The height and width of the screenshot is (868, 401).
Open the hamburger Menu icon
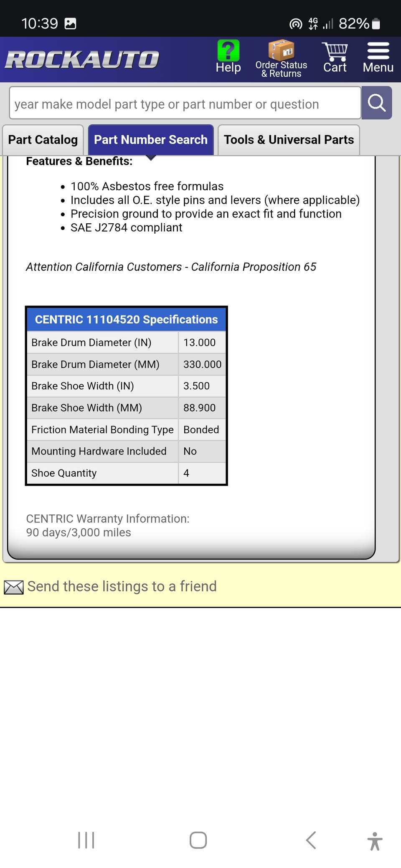pos(378,52)
